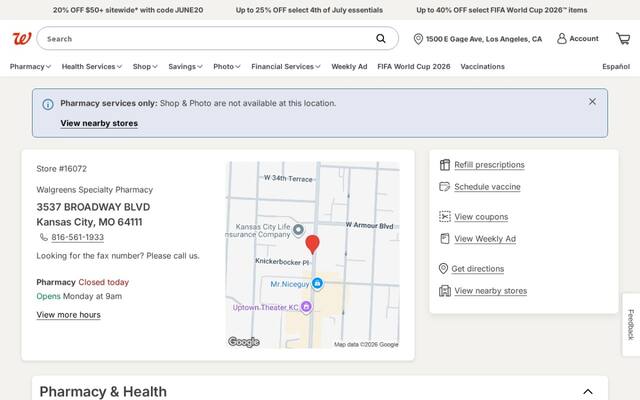Click the store location map
The width and height of the screenshot is (640, 400).
313,255
